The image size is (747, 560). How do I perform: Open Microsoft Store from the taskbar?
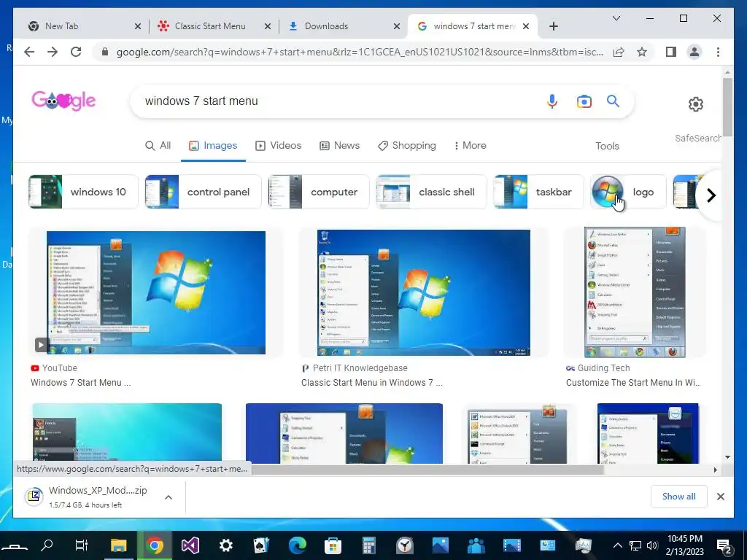click(333, 545)
